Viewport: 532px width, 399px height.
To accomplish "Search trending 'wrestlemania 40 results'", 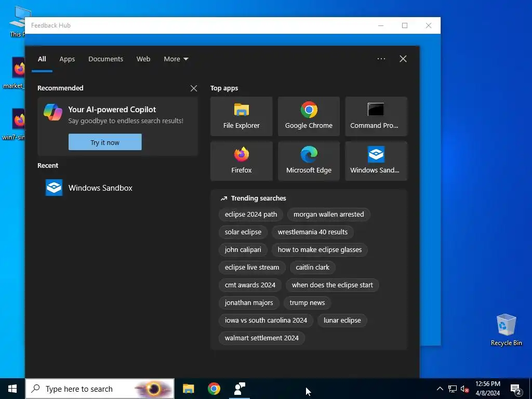I will coord(312,232).
